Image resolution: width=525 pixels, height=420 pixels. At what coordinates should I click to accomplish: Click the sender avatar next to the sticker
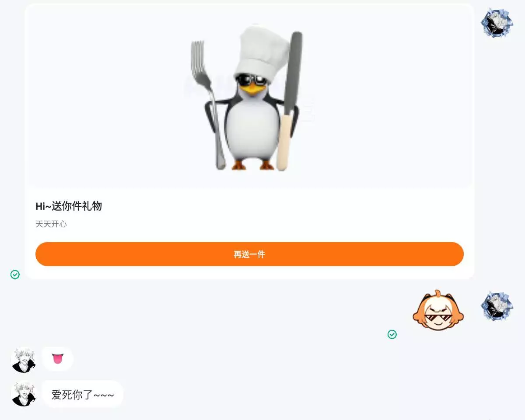[x=497, y=306]
